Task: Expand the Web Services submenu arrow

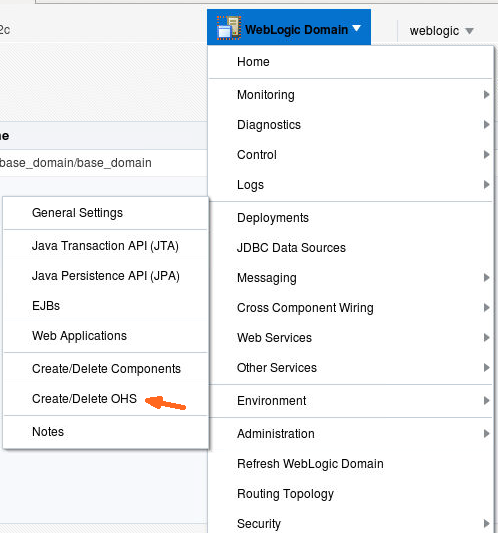Action: click(x=486, y=338)
